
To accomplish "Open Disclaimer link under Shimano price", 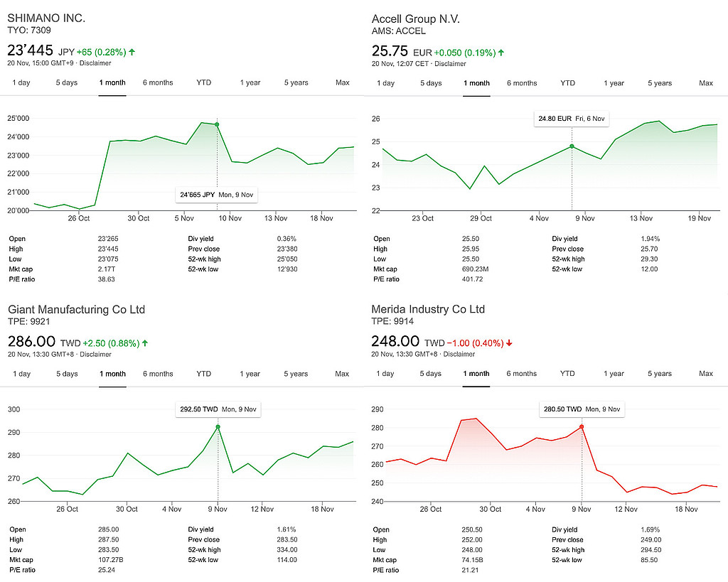I will [95, 63].
